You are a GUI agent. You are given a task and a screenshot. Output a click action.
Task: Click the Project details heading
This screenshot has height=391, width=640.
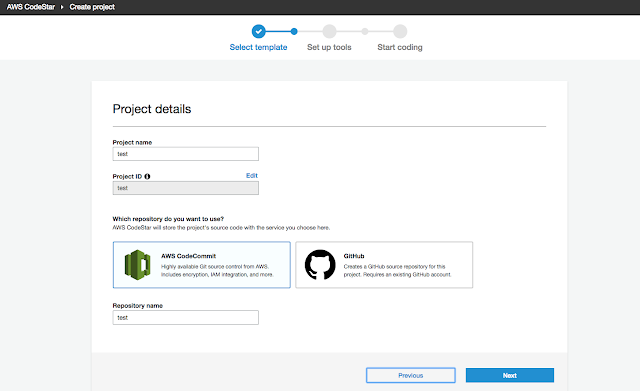[x=152, y=109]
